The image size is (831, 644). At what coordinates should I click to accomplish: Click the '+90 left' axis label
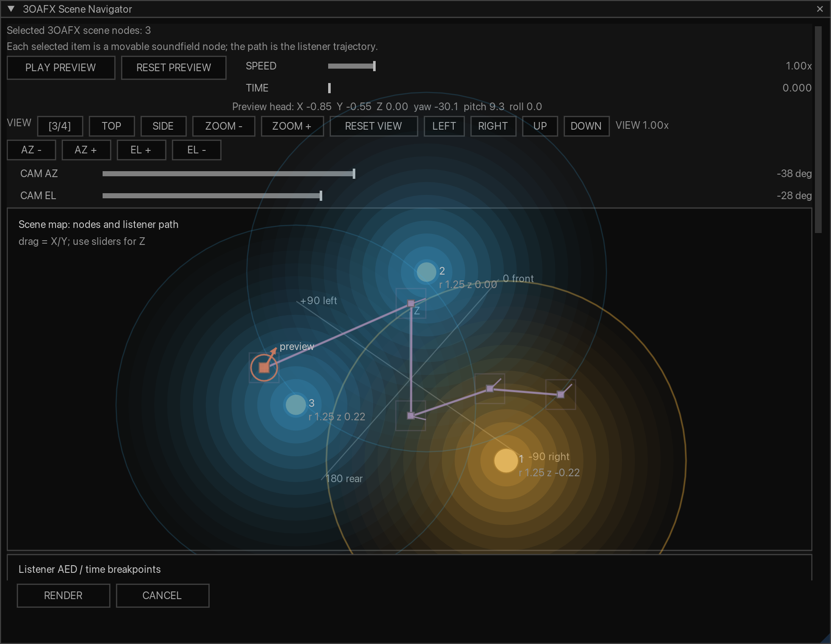[318, 301]
